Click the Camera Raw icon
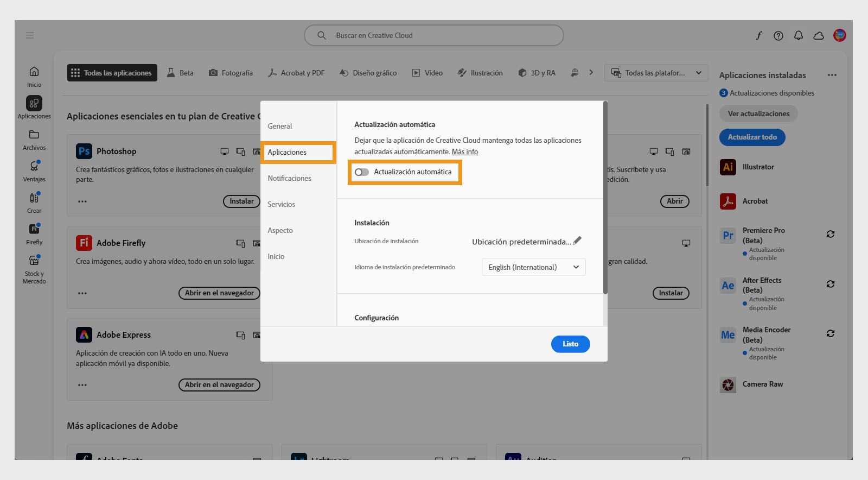The image size is (868, 480). (728, 384)
